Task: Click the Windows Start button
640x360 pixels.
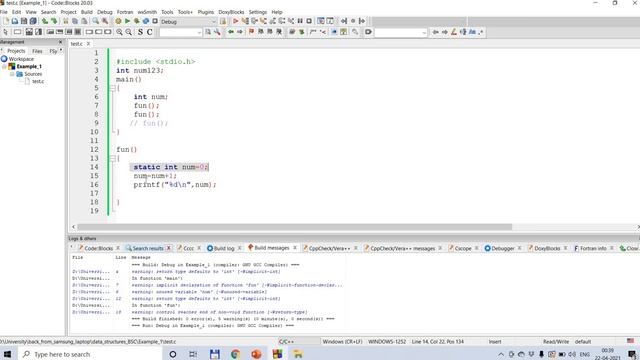Action: [x=7, y=354]
